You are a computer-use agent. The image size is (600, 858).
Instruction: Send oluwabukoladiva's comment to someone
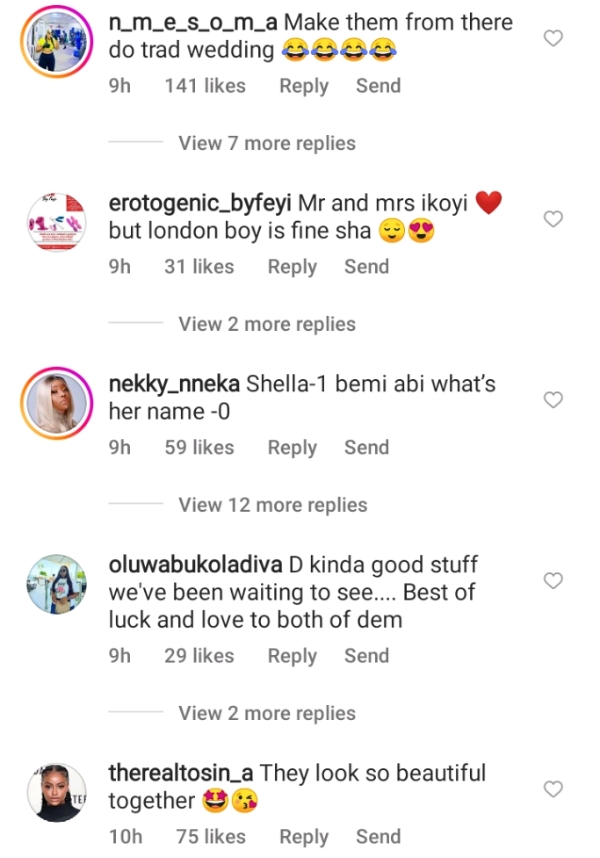coord(366,656)
